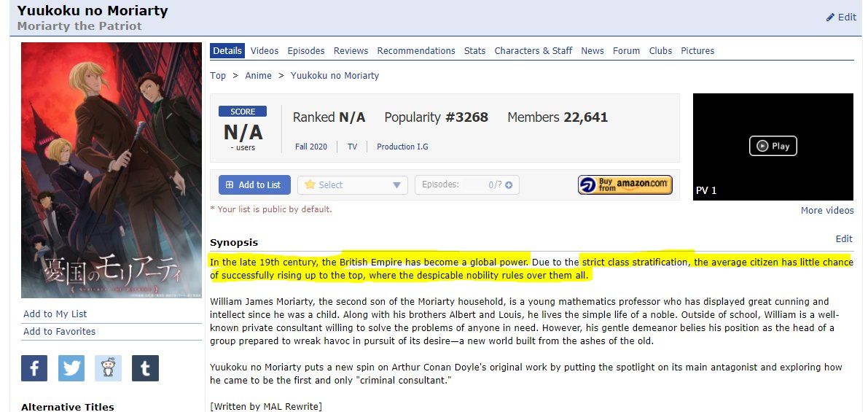Open the score Select dropdown
868x412 pixels.
point(353,185)
